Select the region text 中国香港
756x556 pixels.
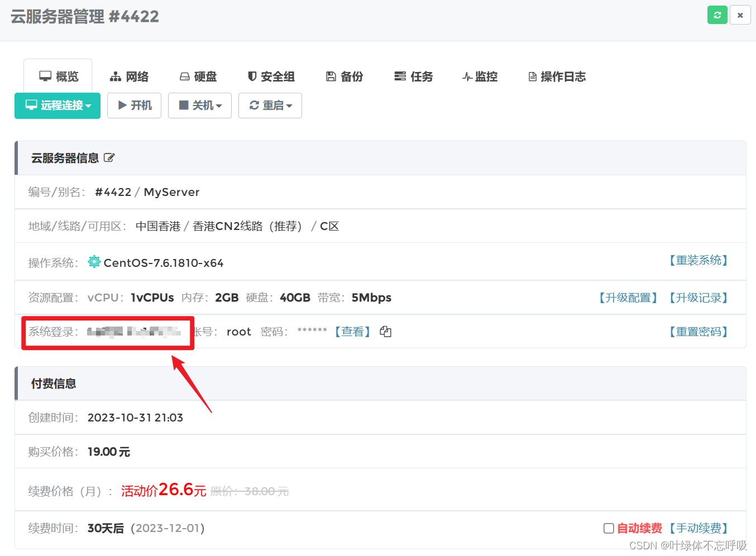coord(158,226)
